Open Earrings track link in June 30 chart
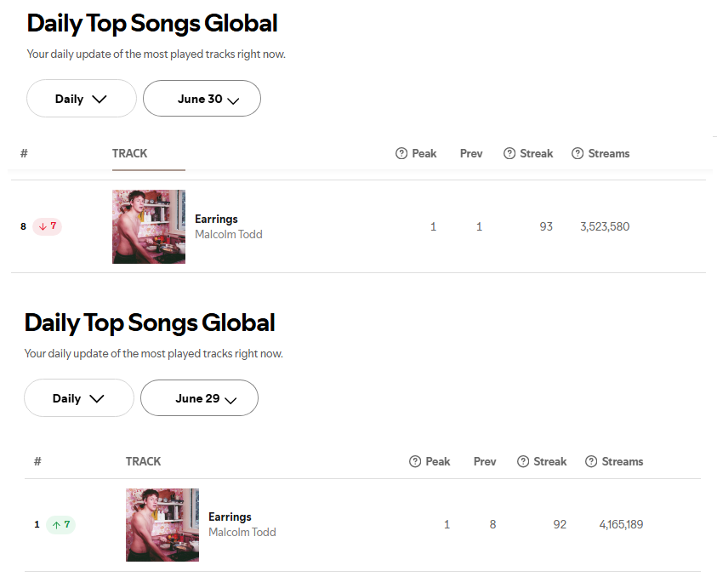The width and height of the screenshot is (717, 588). (216, 219)
